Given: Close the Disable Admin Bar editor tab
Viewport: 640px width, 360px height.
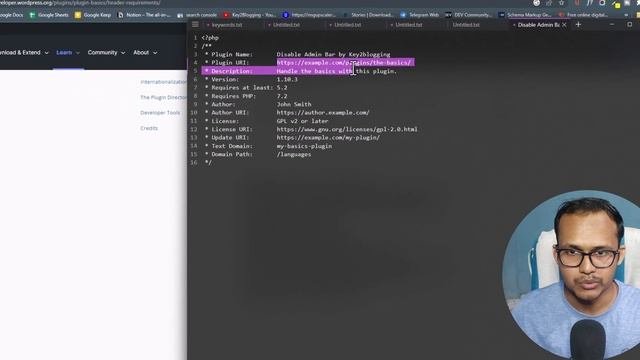Looking at the screenshot, I should 564,25.
